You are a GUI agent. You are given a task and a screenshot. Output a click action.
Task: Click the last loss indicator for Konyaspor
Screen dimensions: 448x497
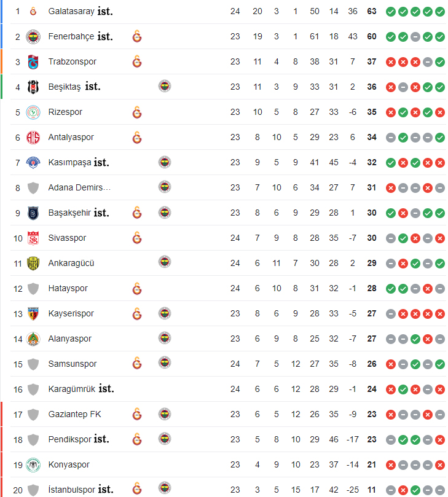[440, 465]
